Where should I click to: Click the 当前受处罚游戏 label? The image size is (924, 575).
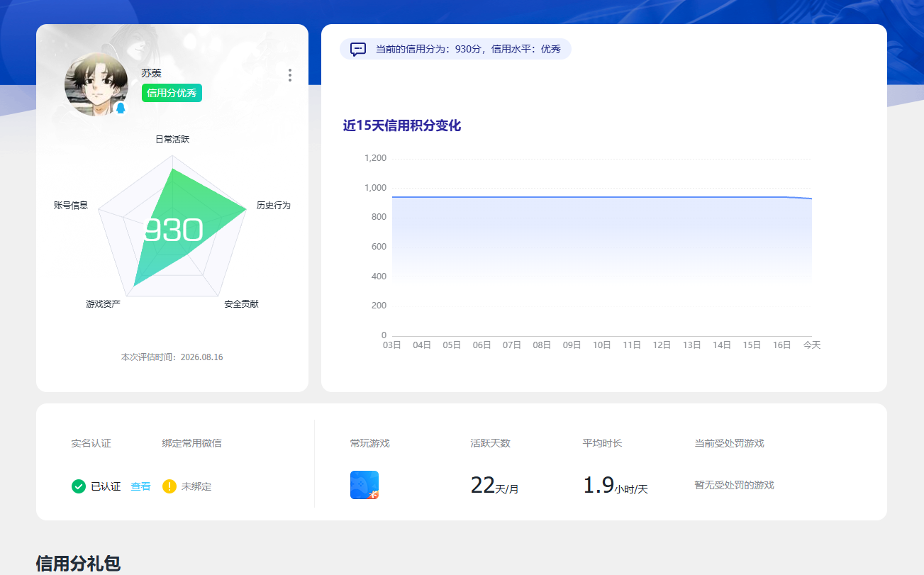(730, 443)
